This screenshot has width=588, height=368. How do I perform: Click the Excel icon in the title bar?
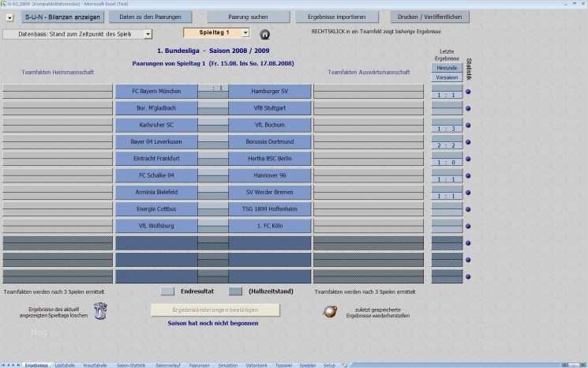(x=3, y=4)
